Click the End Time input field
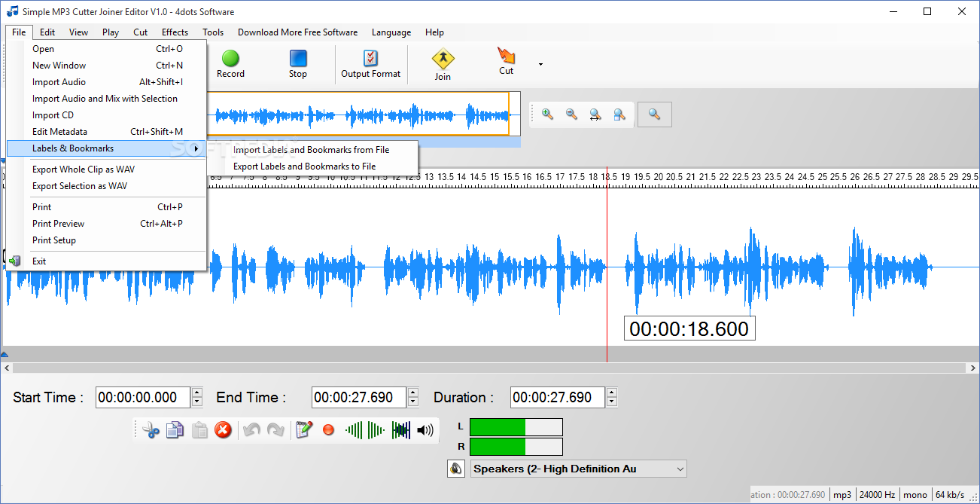Viewport: 980px width, 504px height. coord(359,398)
